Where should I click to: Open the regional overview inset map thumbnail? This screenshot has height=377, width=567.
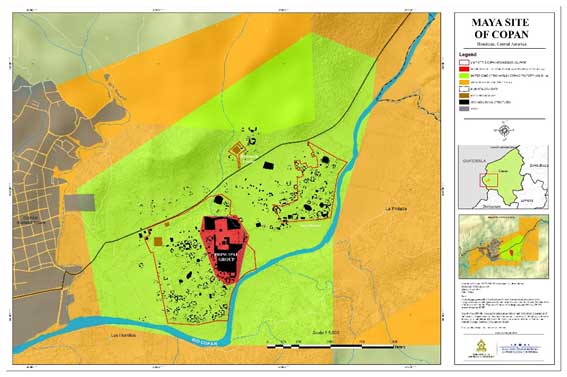point(503,246)
